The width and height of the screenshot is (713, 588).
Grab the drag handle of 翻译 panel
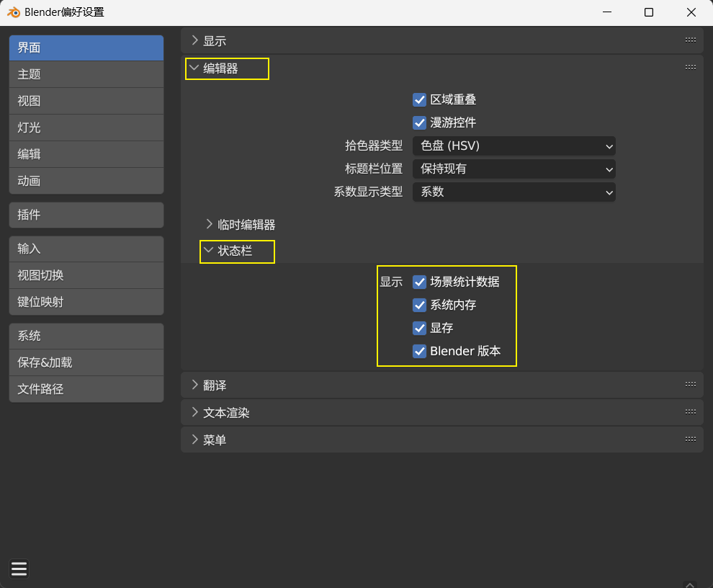pos(690,385)
